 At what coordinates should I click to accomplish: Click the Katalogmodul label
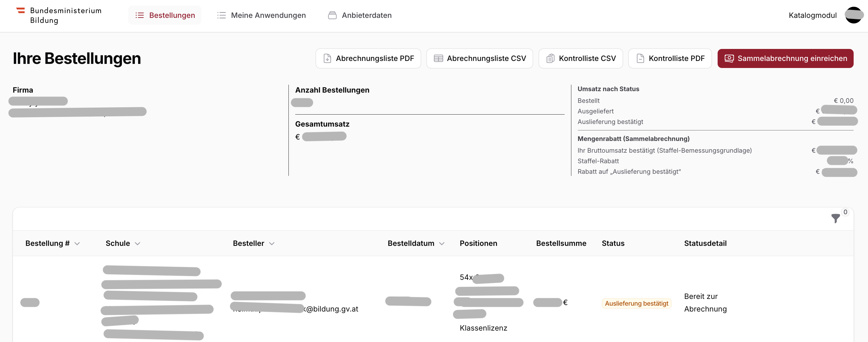pyautogui.click(x=812, y=15)
